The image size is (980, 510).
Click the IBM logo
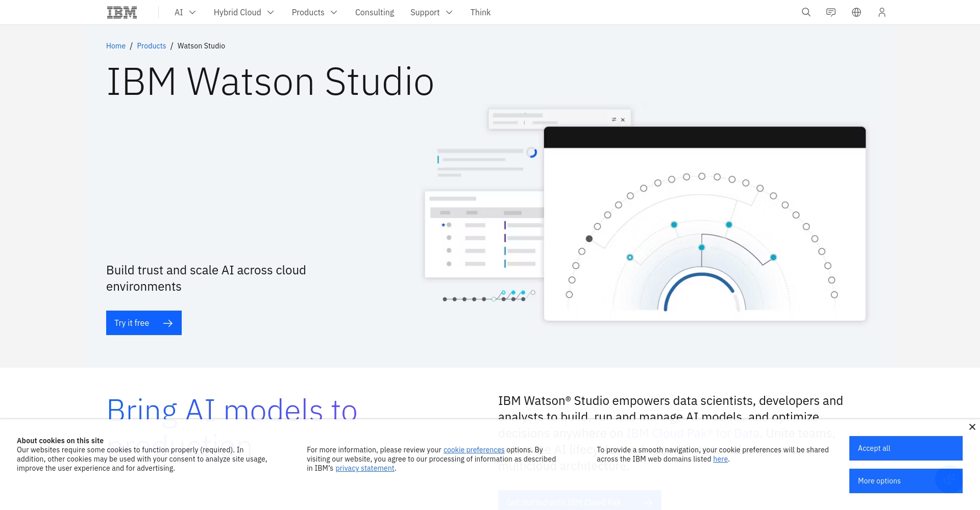point(121,12)
